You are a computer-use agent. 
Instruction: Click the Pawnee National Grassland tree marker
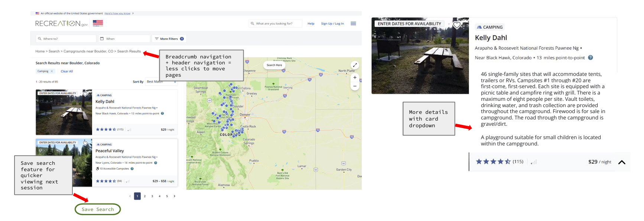(273, 84)
